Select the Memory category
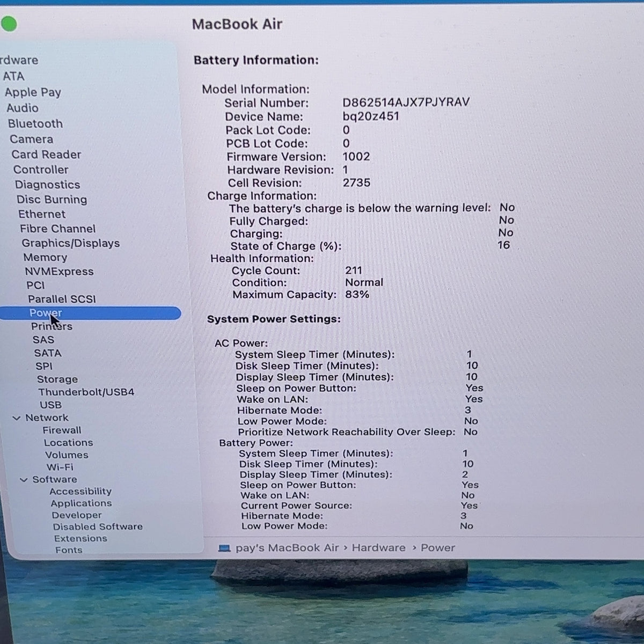Viewport: 644px width, 644px height. click(45, 258)
